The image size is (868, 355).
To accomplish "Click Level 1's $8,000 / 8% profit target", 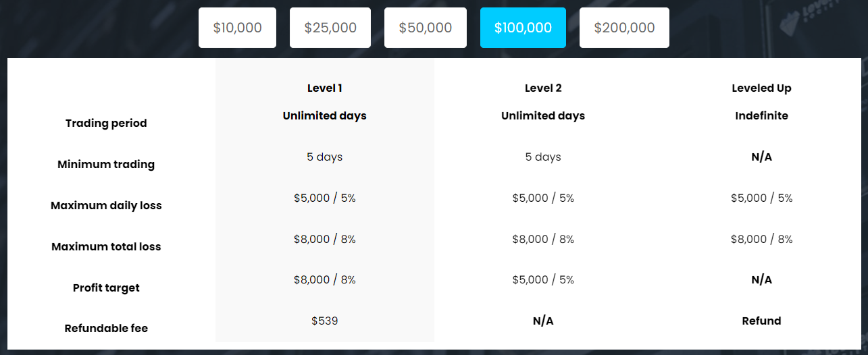I will coord(325,280).
